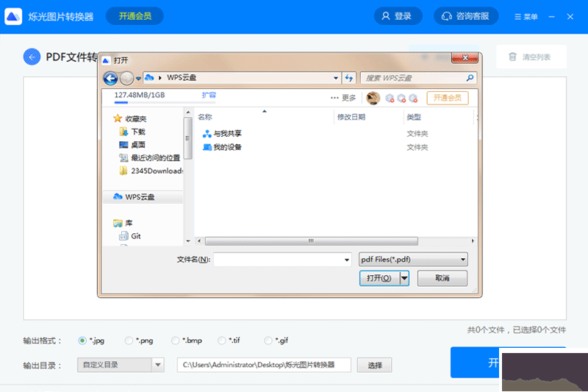Click the search magnifier in WPS云盘 search box
Viewport: 588px width, 392px height.
pos(470,78)
